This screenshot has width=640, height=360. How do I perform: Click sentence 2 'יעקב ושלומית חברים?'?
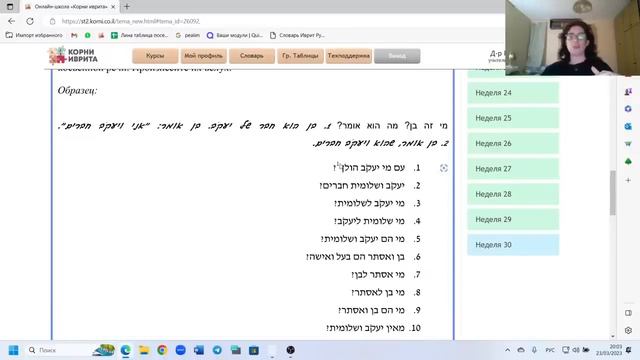pos(362,186)
